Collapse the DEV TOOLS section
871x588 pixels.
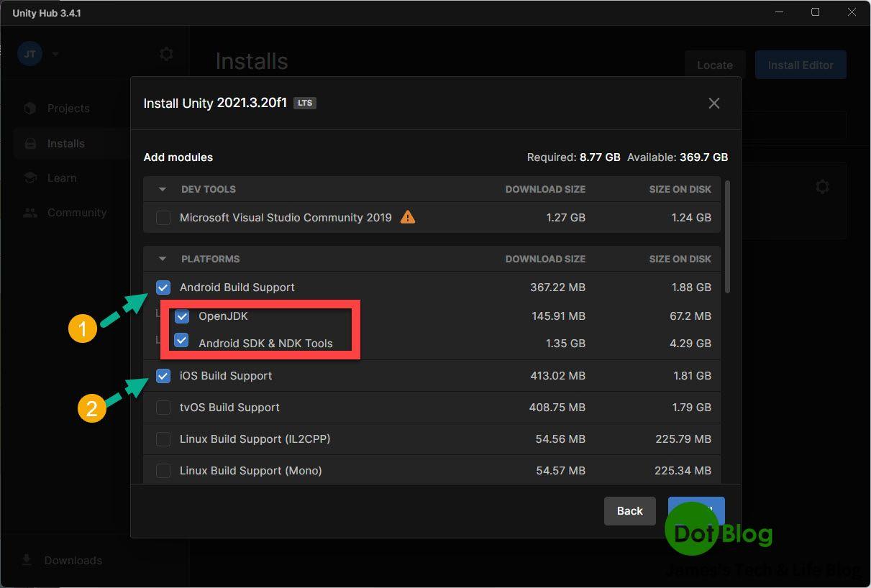[163, 189]
